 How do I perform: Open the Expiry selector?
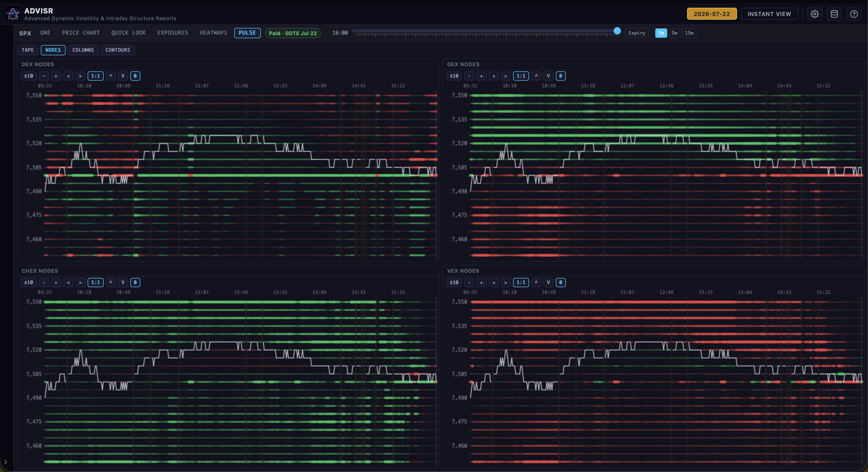[x=636, y=33]
